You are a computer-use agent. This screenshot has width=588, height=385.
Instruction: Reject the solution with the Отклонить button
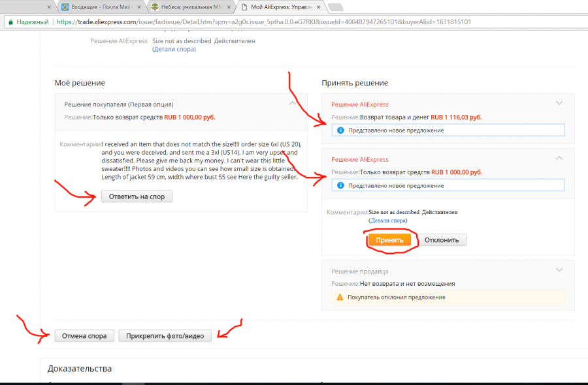point(442,240)
